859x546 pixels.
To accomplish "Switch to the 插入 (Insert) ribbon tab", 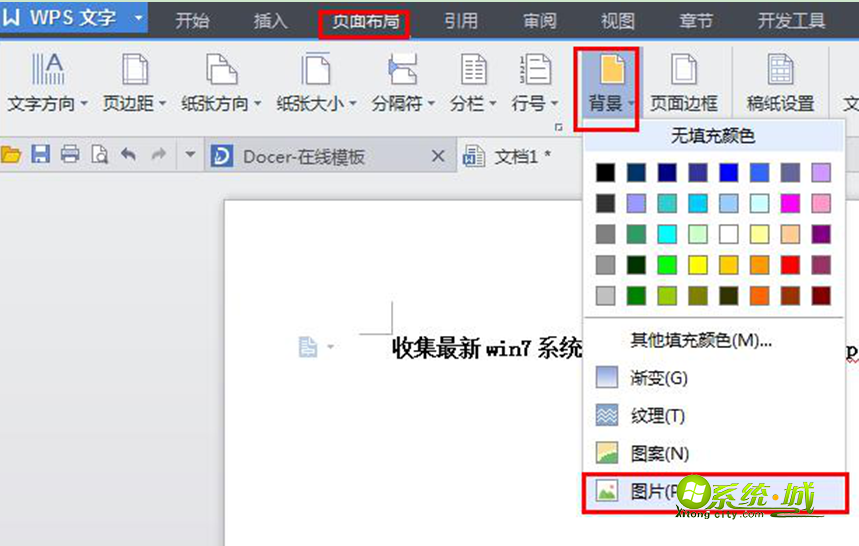I will pyautogui.click(x=270, y=21).
